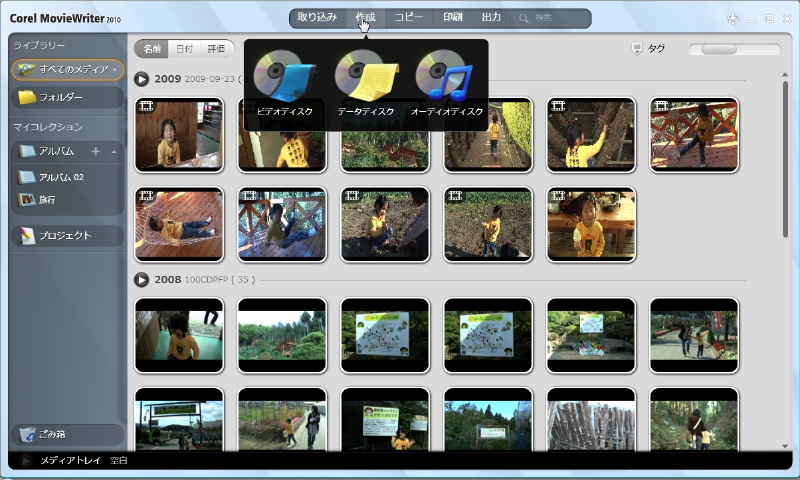The width and height of the screenshot is (800, 480).
Task: Click the plus icon to add album
Action: 96,151
